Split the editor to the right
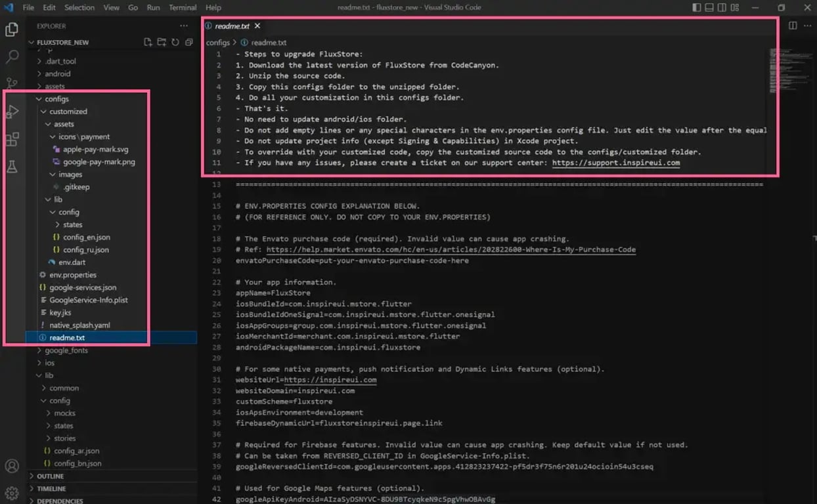817x504 pixels. (x=793, y=26)
